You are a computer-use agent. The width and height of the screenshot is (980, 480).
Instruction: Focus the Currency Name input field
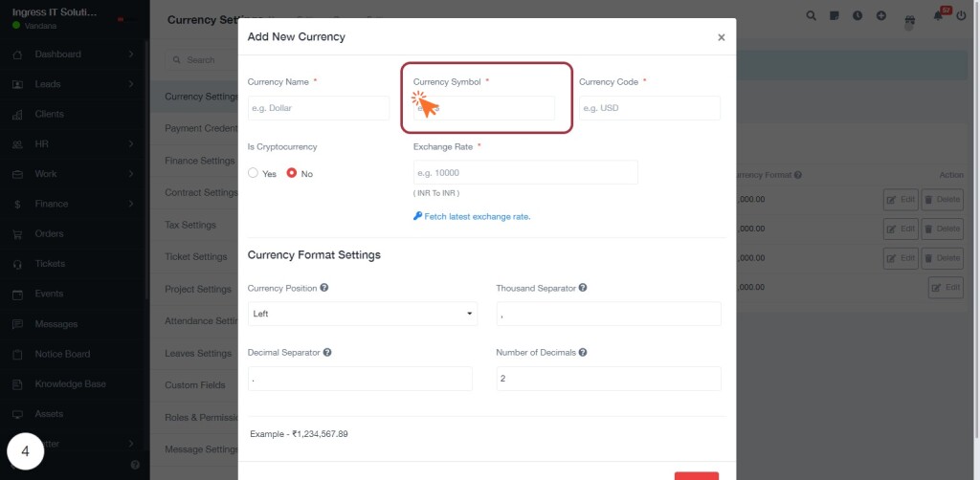[x=318, y=108]
